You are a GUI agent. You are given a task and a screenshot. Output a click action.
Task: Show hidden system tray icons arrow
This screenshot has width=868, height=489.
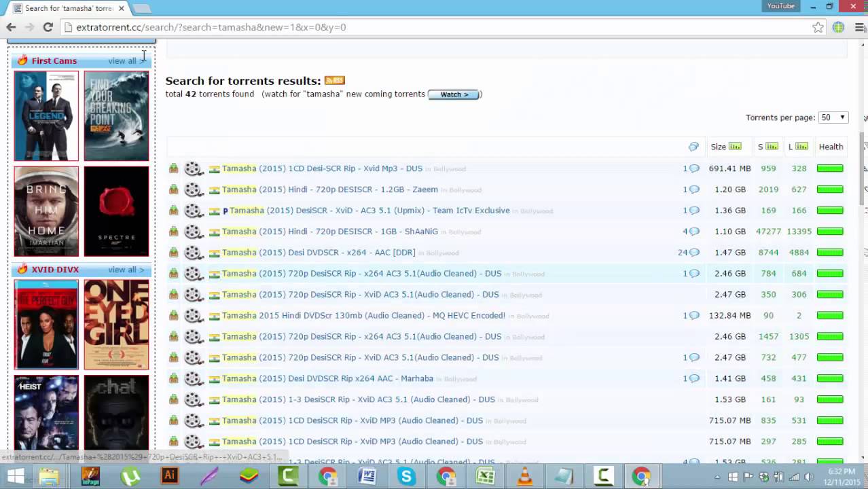point(717,477)
